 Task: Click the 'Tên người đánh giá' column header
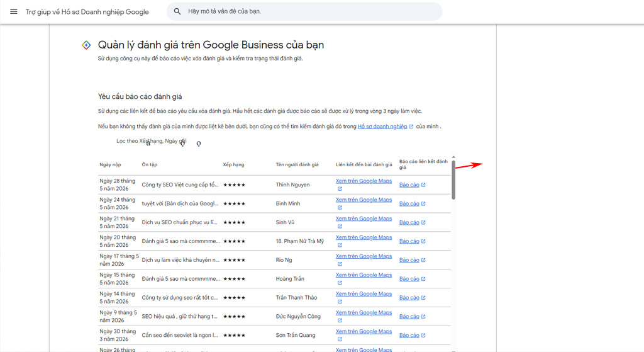pyautogui.click(x=297, y=164)
